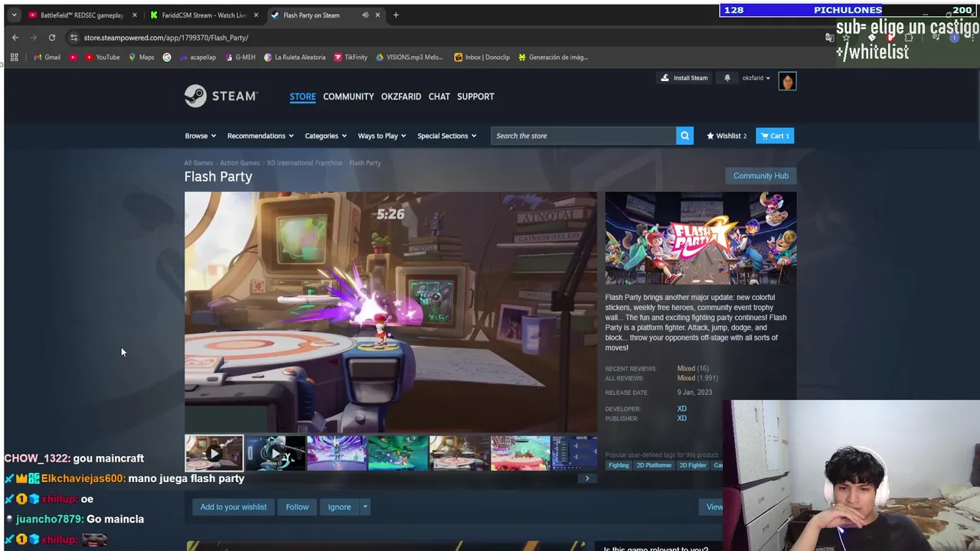Image resolution: width=980 pixels, height=551 pixels.
Task: Click Add to your wishlist
Action: point(234,507)
